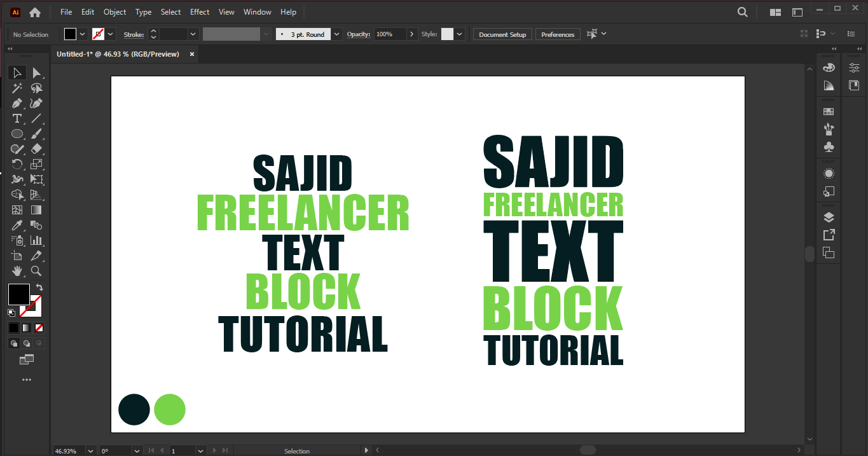The width and height of the screenshot is (868, 456).
Task: Open the fill color dropdown
Action: click(83, 34)
